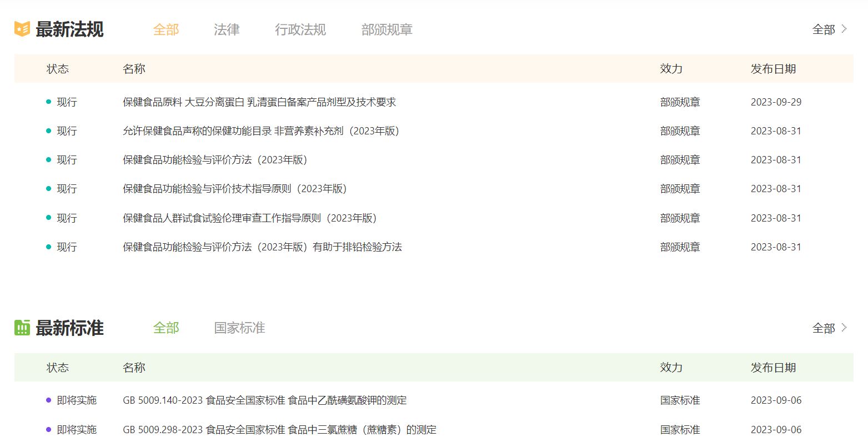
Task: Open 保健食品功能检验与评价技术指导原则 entry
Action: tap(235, 189)
